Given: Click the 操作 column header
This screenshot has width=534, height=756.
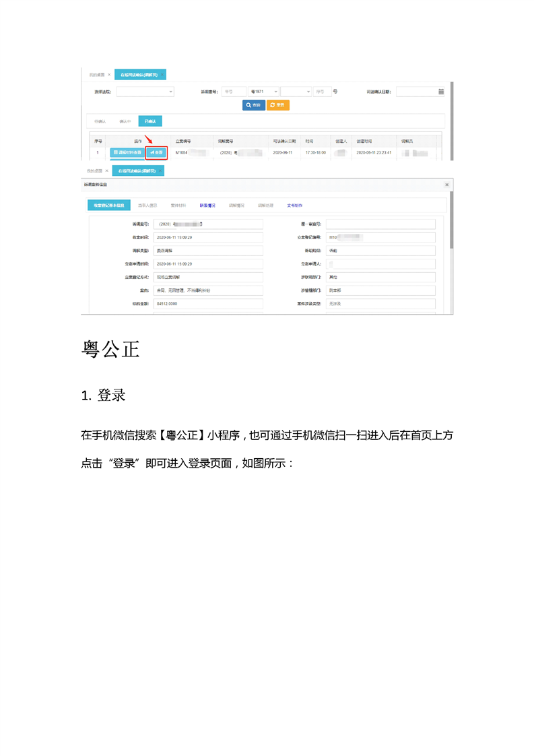Looking at the screenshot, I should coord(138,141).
